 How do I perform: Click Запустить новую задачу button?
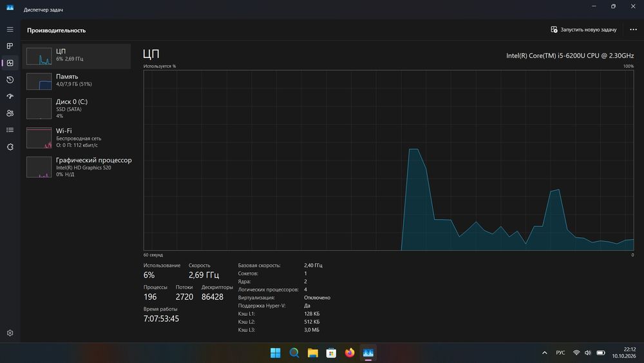pyautogui.click(x=583, y=30)
